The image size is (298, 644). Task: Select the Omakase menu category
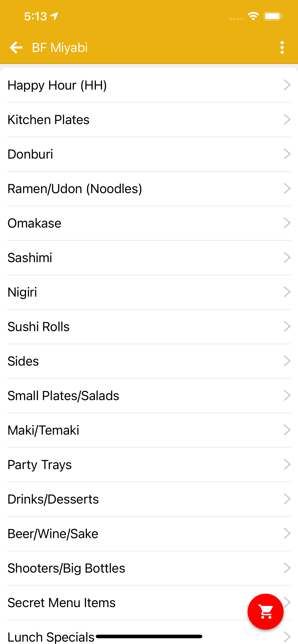click(x=34, y=223)
